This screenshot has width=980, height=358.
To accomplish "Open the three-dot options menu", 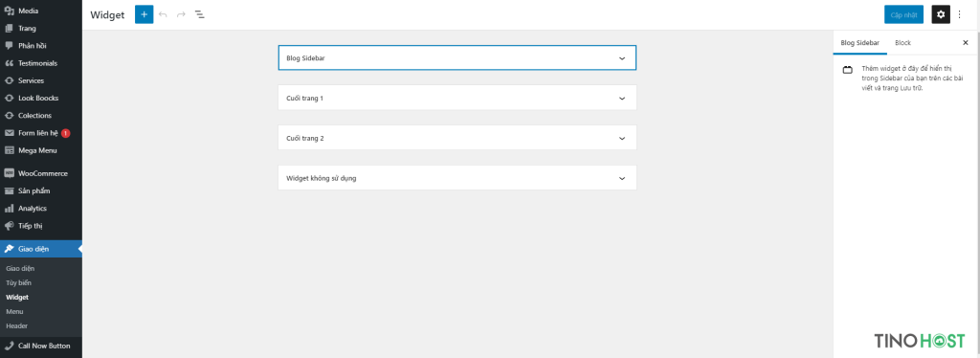I will 960,14.
